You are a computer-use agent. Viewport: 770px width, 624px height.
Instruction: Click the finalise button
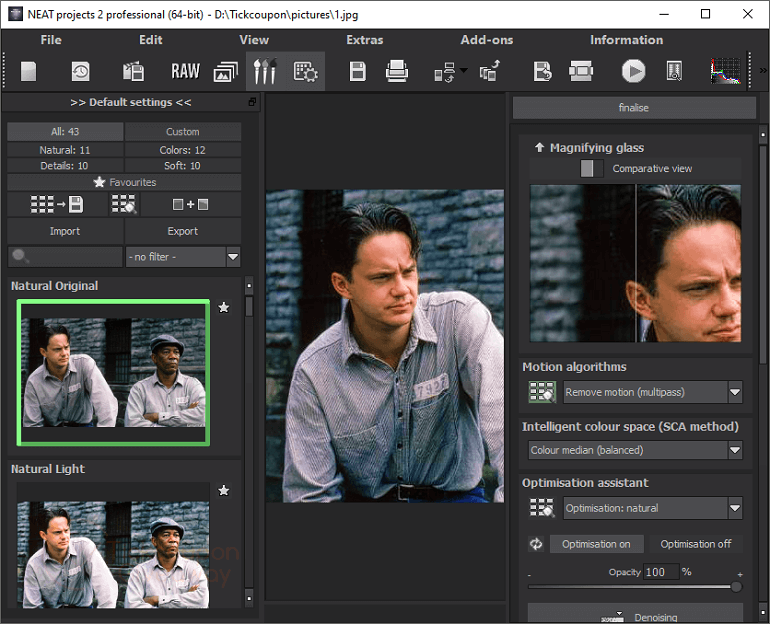[634, 108]
